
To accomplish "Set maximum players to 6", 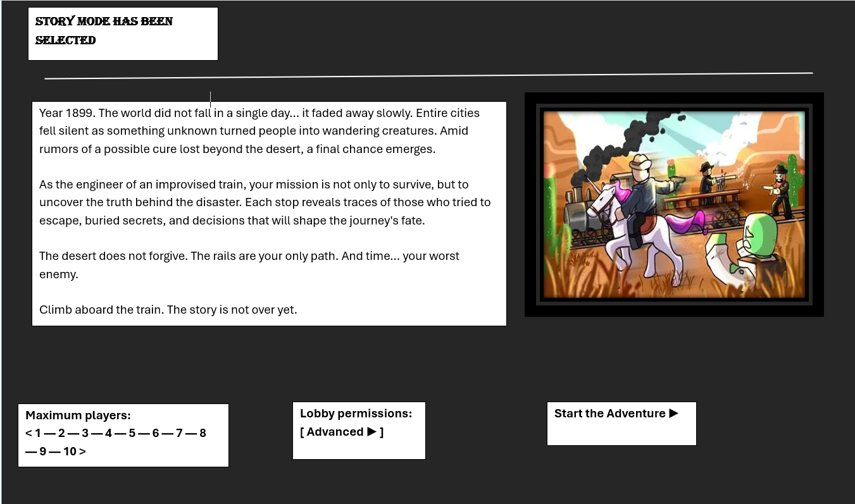I will (156, 433).
